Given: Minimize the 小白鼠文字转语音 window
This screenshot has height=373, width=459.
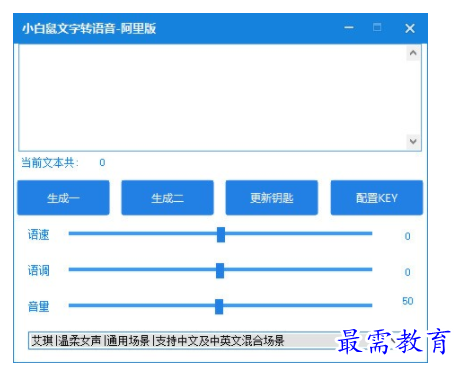Looking at the screenshot, I should point(349,28).
